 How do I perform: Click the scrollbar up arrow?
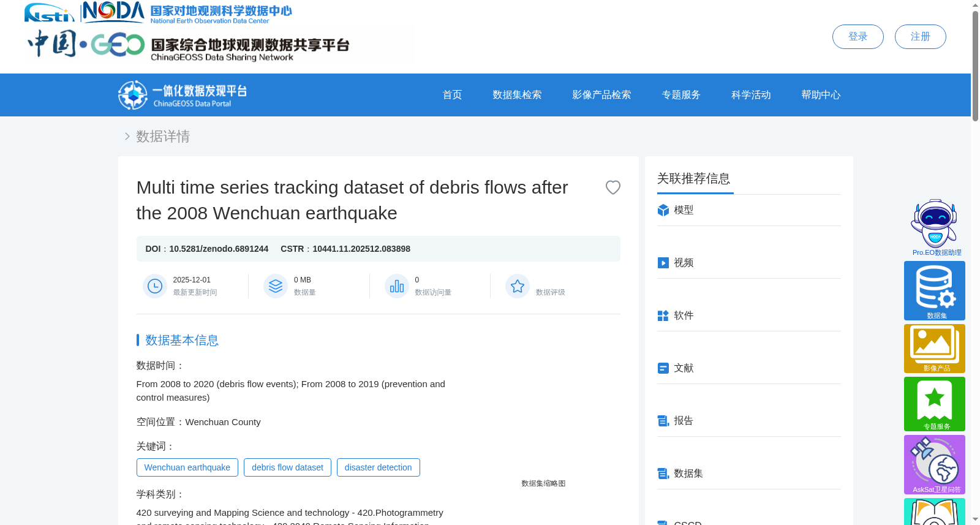(975, 5)
